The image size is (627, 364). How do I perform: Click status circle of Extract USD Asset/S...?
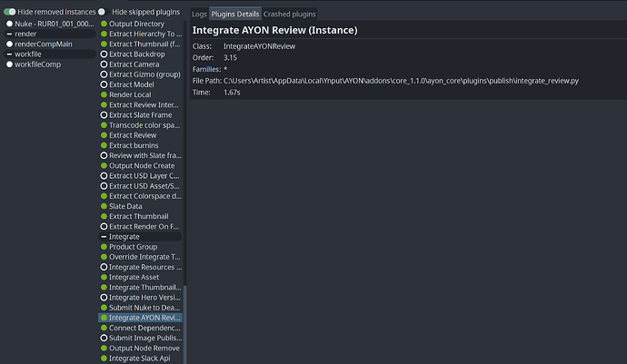pos(104,186)
